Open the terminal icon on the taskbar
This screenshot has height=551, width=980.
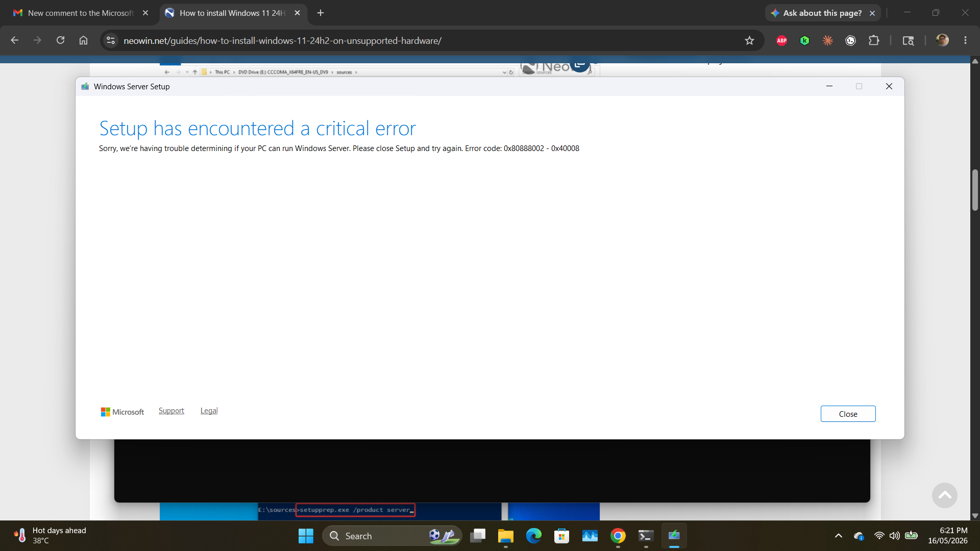pos(646,536)
